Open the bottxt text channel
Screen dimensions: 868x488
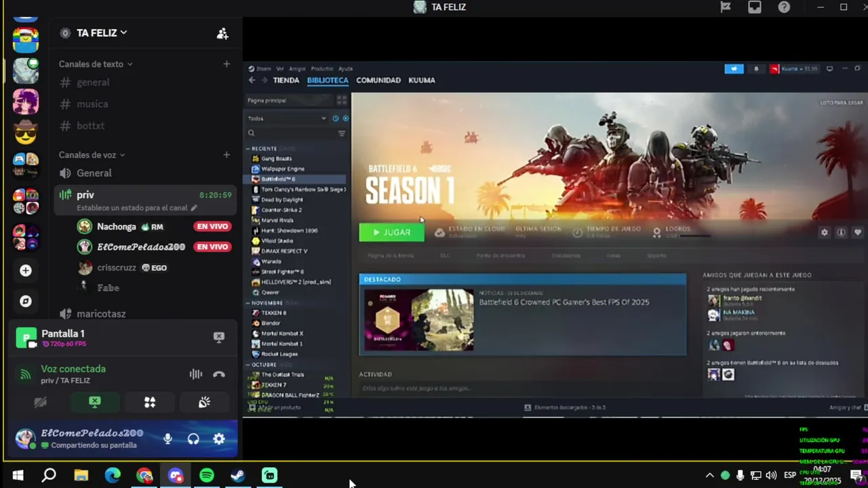pos(90,125)
